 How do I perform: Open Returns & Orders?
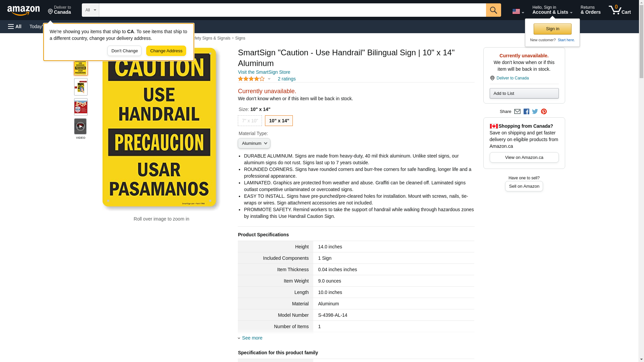tap(590, 10)
